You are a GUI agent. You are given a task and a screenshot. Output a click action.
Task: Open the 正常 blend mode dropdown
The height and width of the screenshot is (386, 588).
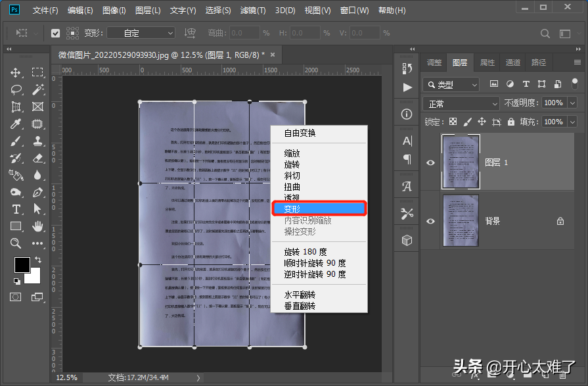point(461,103)
